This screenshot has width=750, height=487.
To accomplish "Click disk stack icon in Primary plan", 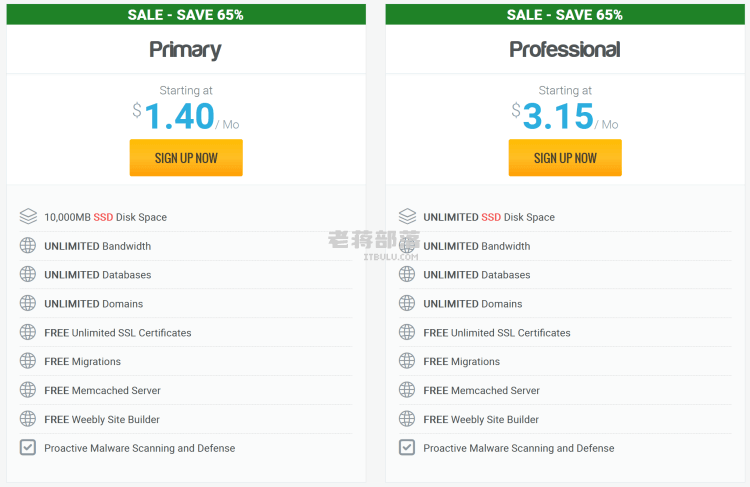I will pyautogui.click(x=28, y=216).
